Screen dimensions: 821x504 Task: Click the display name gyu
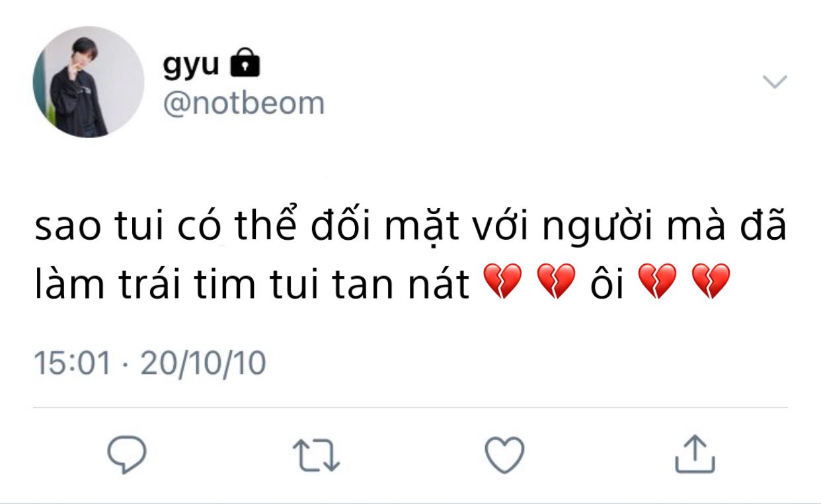point(191,65)
